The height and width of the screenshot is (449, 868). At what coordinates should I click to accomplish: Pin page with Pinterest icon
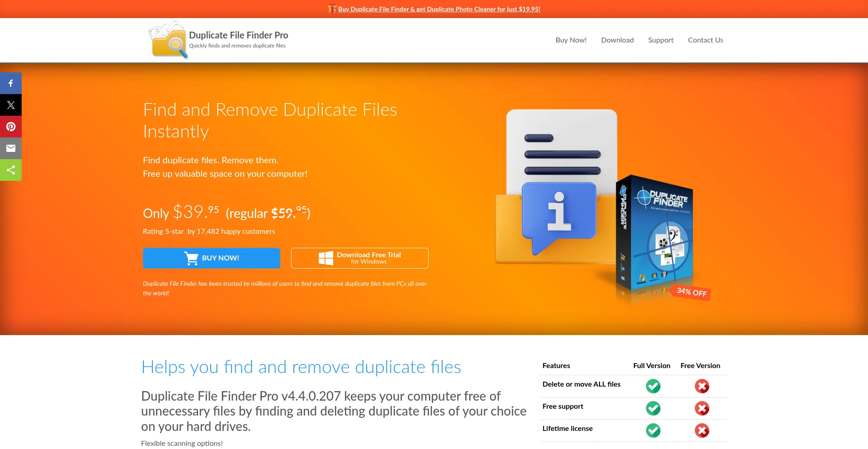click(x=11, y=127)
